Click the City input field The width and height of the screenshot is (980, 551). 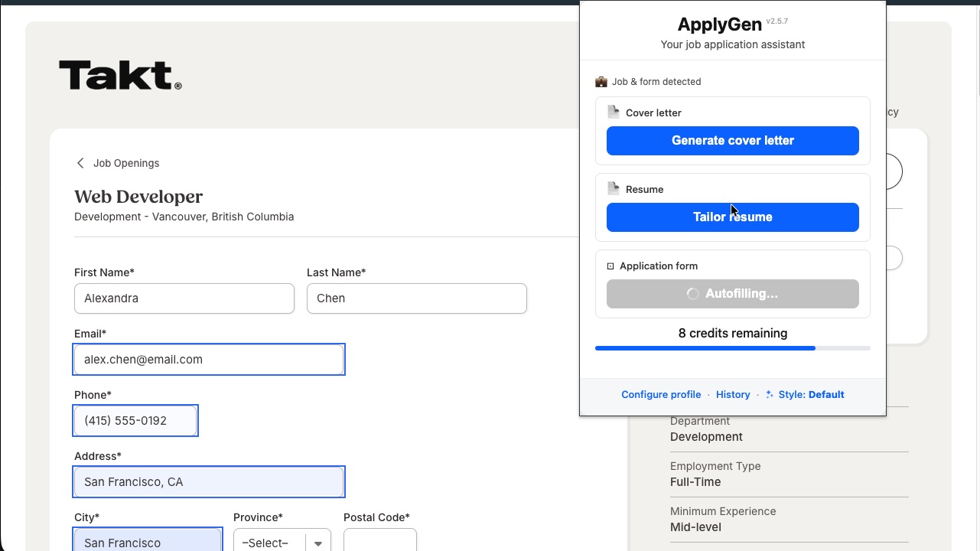pos(148,540)
